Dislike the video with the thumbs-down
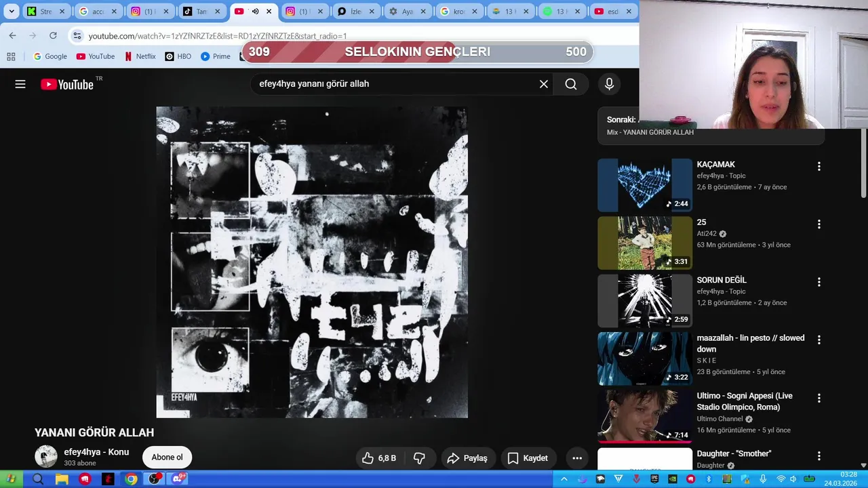 (419, 458)
